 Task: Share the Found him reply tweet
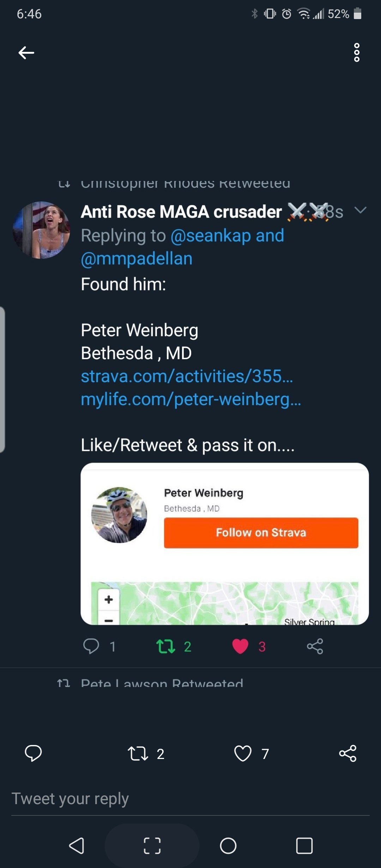click(x=315, y=646)
